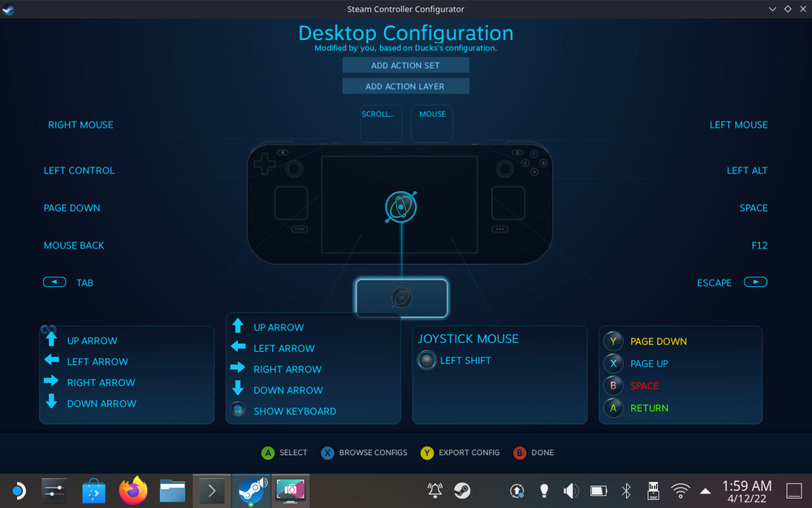Viewport: 812px width, 508px height.
Task: Select the cyan SPACE label under LEFT ALT
Action: 754,208
